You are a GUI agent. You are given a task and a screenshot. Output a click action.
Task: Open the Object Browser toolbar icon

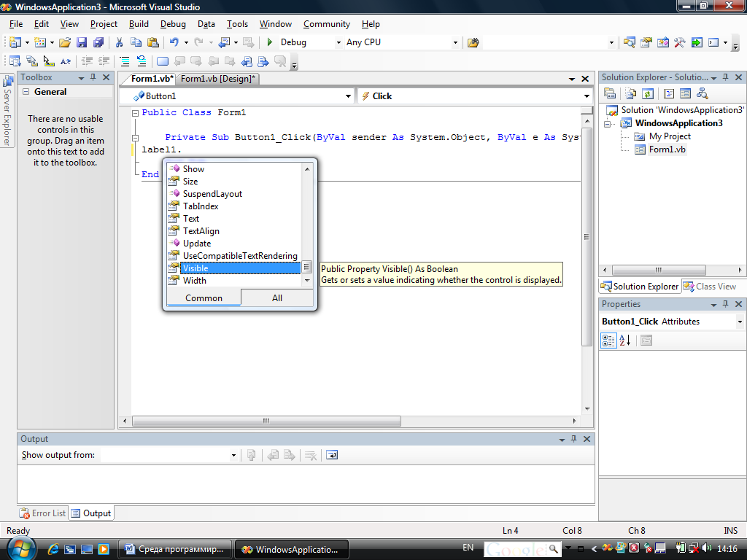662,42
